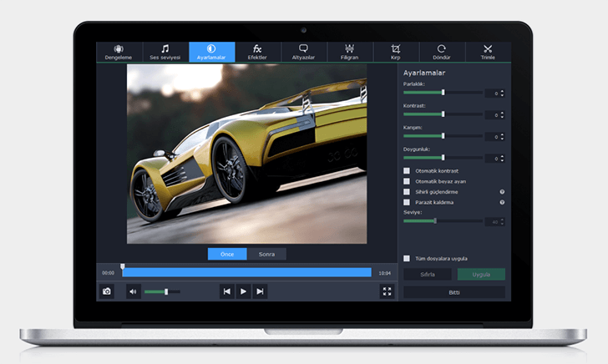Click the Sıfırla reset button
This screenshot has width=608, height=364.
click(x=428, y=274)
